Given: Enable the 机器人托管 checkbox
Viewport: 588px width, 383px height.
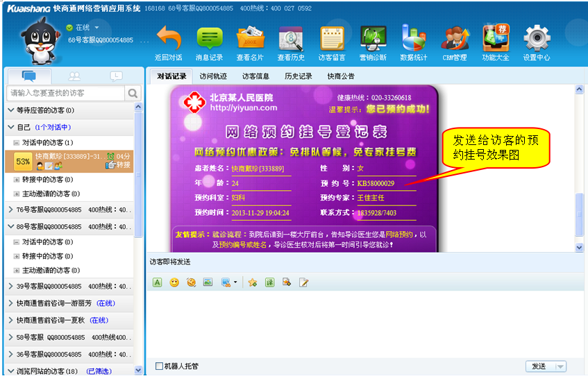Looking at the screenshot, I should coord(160,366).
